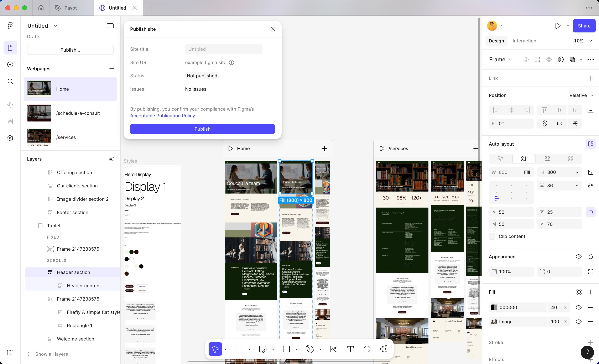Open the Figma main menu icon
This screenshot has width=599, height=364.
(x=10, y=26)
